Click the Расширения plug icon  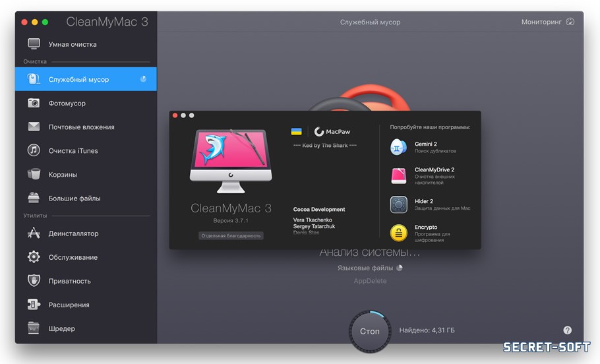(34, 304)
